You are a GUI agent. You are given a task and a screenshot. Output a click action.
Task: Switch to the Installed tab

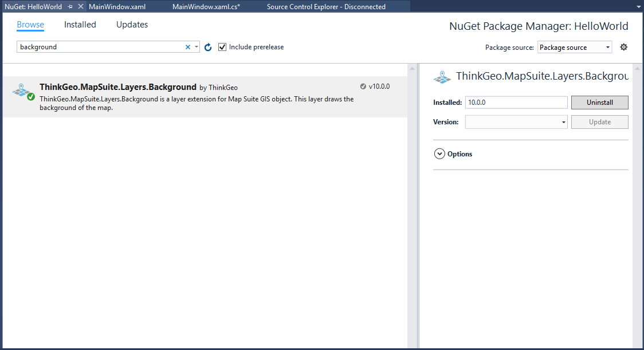tap(80, 25)
